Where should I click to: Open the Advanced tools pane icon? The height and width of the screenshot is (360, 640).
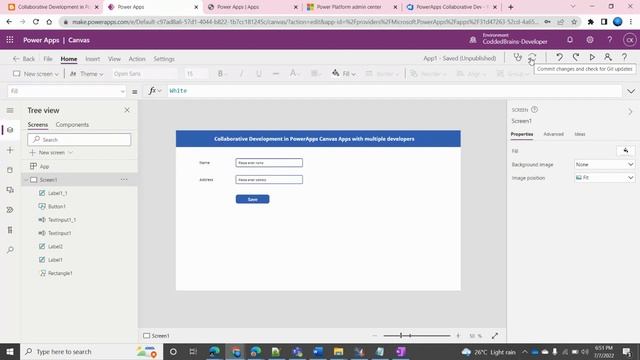pos(10,230)
